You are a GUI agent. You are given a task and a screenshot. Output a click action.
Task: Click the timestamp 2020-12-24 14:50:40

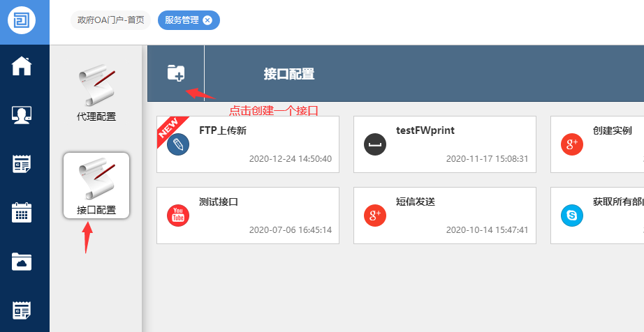point(291,159)
